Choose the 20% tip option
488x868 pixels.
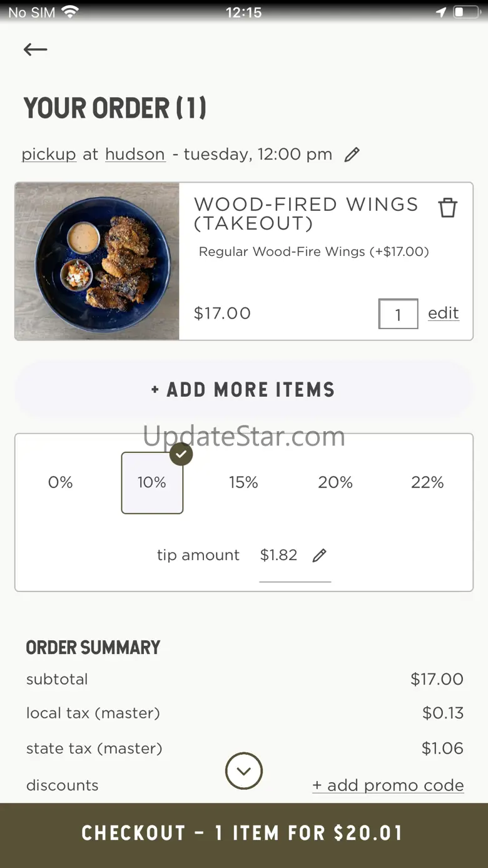pos(335,483)
